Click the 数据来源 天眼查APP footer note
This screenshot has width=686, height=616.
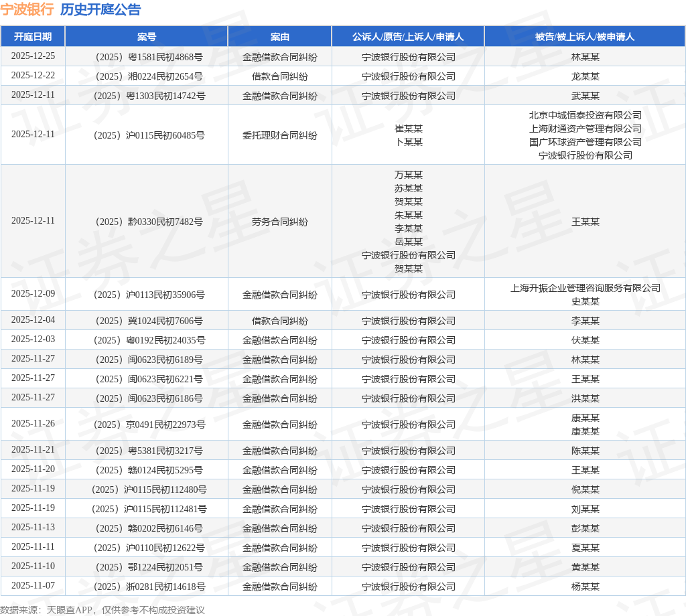[x=102, y=610]
